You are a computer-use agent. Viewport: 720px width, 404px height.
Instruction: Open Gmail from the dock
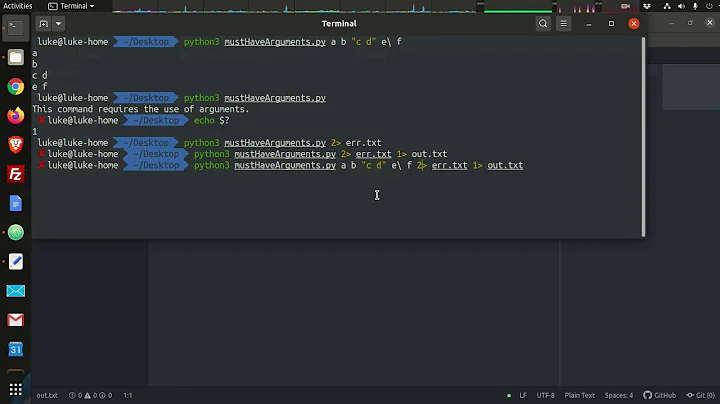tap(15, 320)
